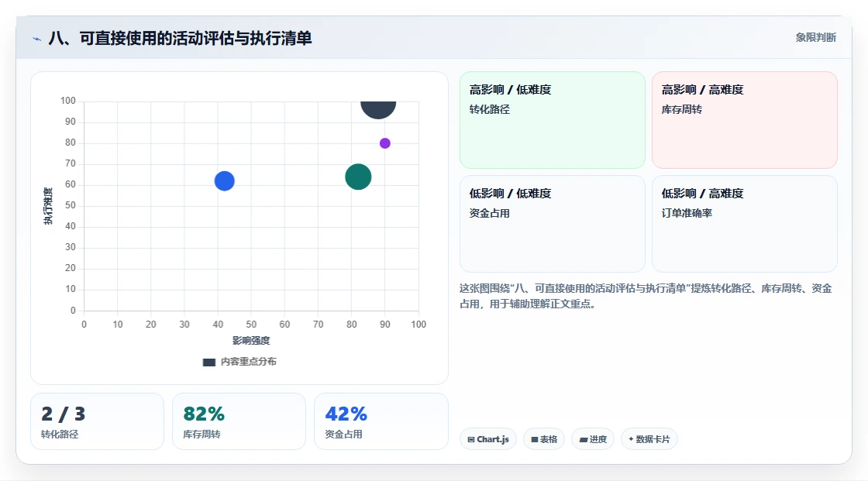868x481 pixels.
Task: Click the 进度 tag chip
Action: coord(593,439)
